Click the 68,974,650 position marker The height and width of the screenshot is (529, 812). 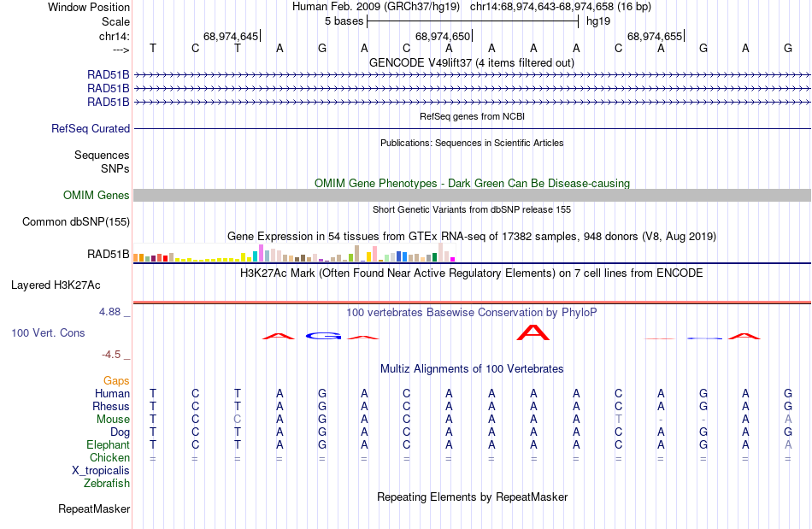(443, 36)
